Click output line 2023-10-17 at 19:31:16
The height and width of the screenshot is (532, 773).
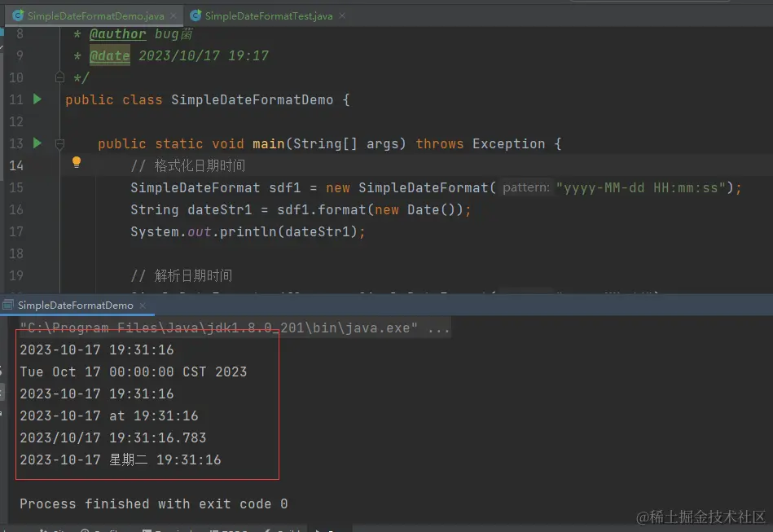(109, 415)
